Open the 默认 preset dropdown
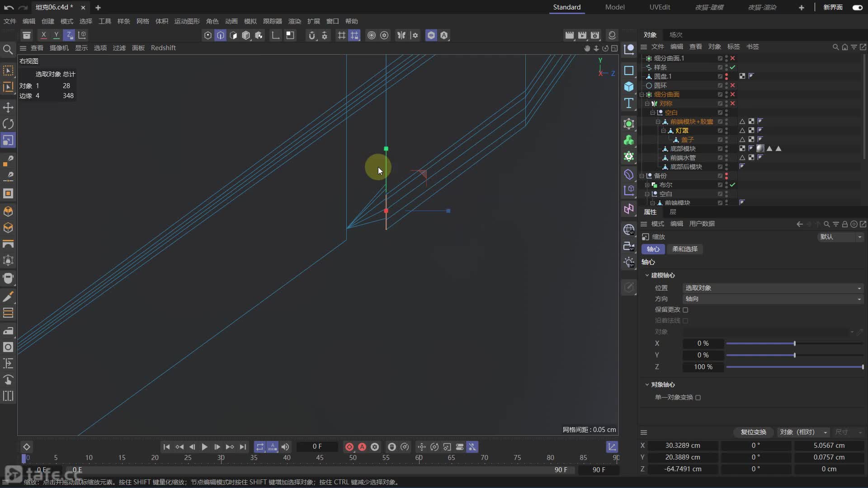This screenshot has height=488, width=868. (840, 237)
